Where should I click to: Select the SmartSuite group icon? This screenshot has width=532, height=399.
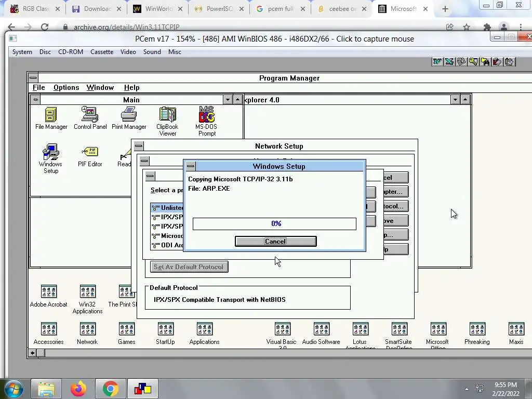[x=400, y=336]
